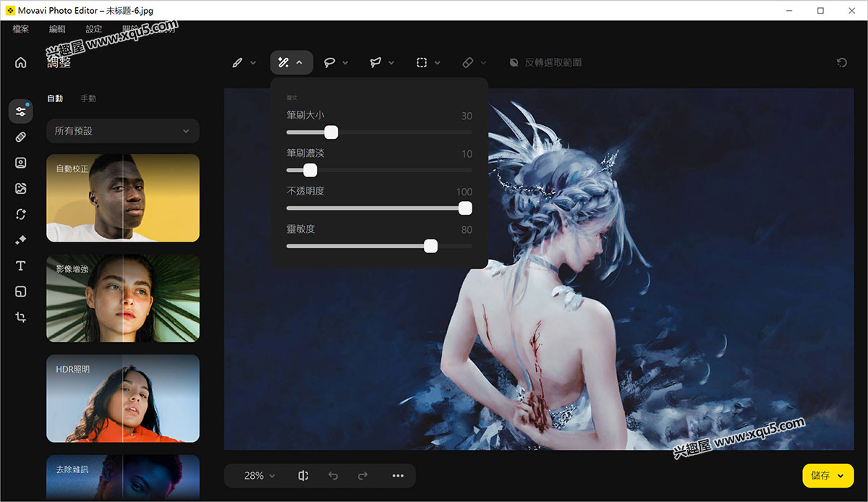
Task: Expand the eraser tool options arrow
Action: click(483, 63)
